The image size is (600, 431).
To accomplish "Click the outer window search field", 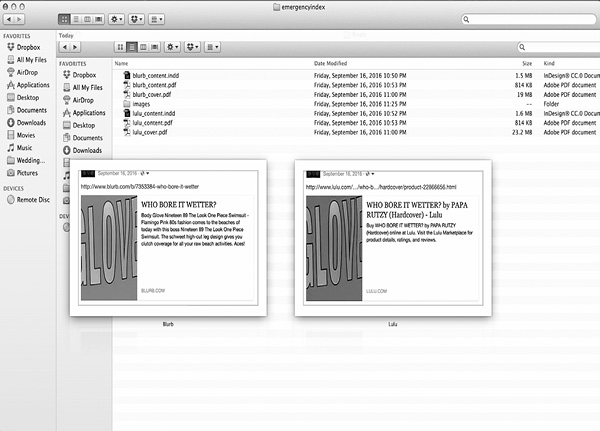I will [529, 19].
